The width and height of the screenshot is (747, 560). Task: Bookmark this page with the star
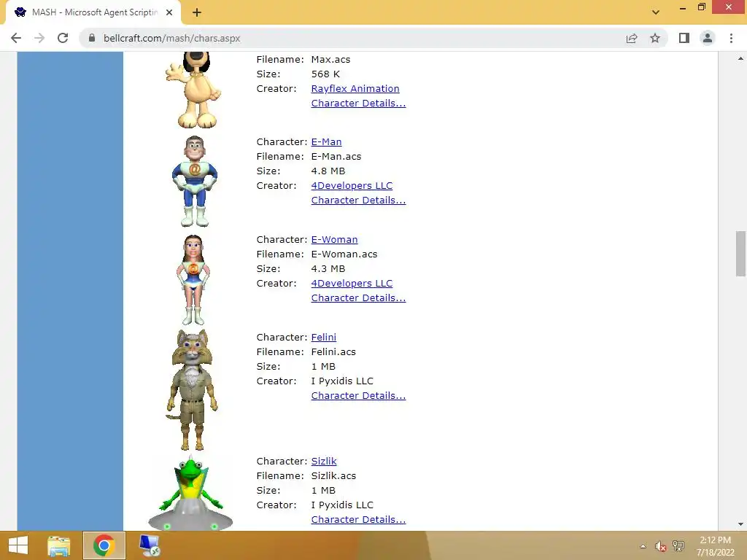655,38
